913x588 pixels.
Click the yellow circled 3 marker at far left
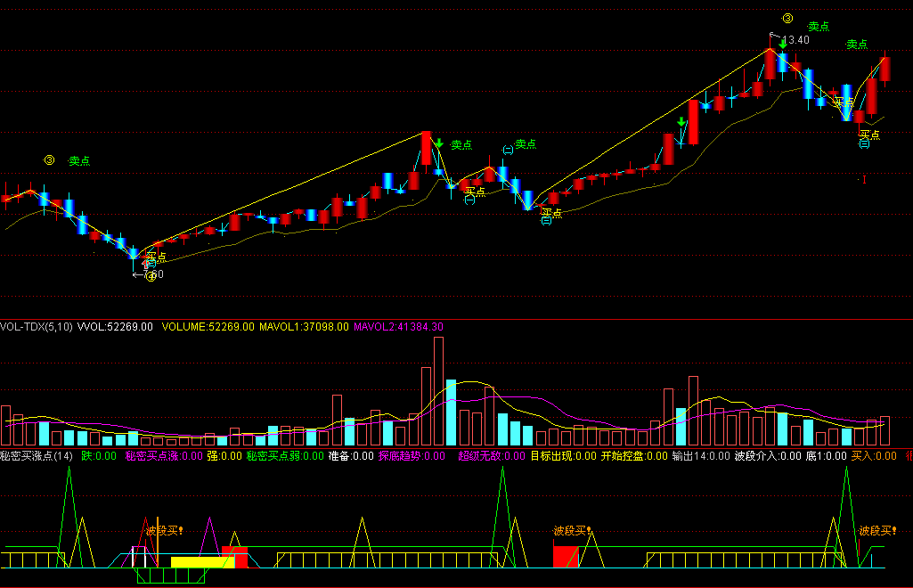pos(50,160)
